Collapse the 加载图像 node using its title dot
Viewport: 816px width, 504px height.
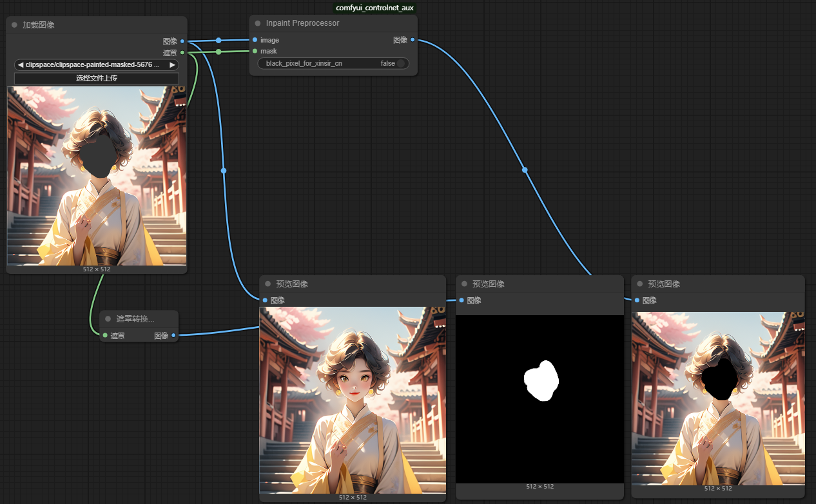coord(14,25)
